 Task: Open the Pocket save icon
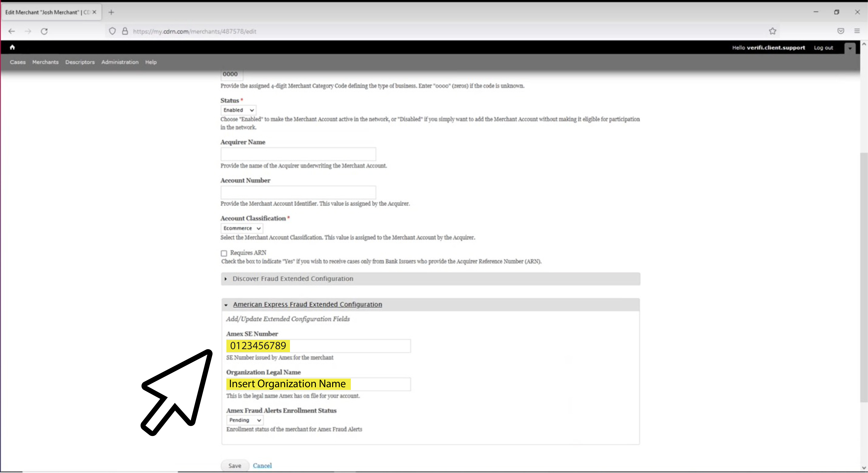[x=841, y=31]
